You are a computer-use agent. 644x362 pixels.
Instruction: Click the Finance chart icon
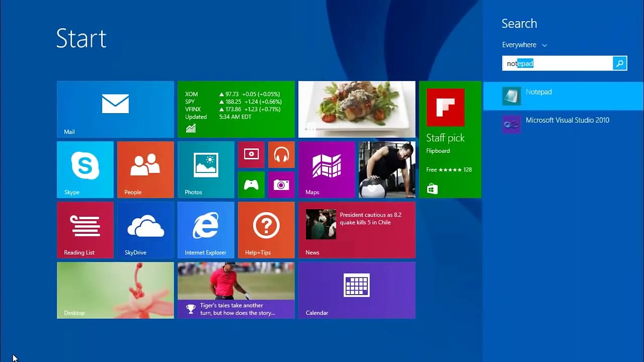pos(191,129)
